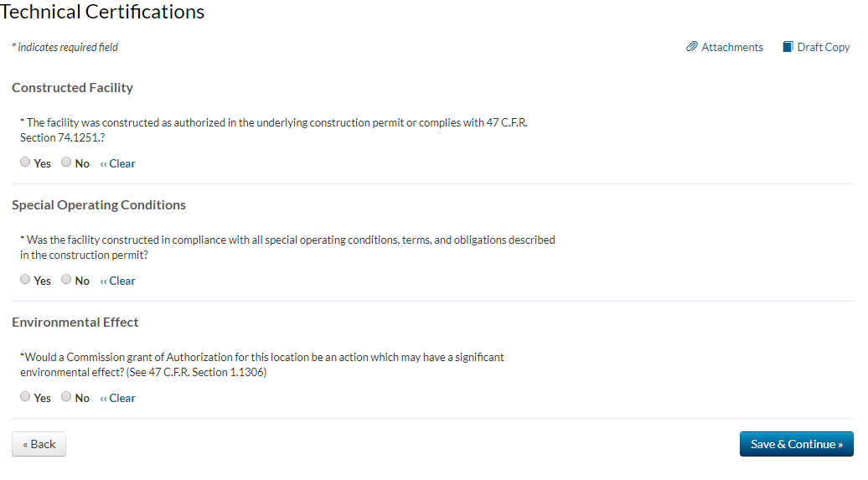Click the Constructed Facility section heading
Viewport: 868px width, 480px height.
72,88
